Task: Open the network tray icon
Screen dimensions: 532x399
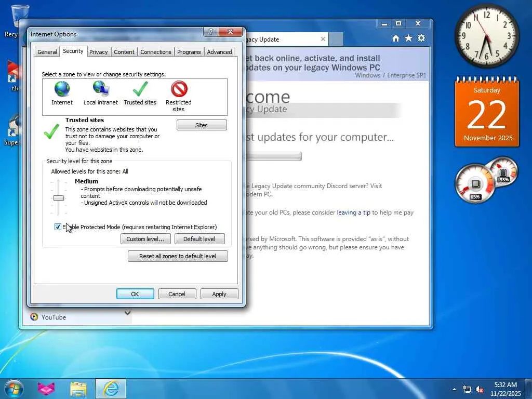Action: coord(467,390)
